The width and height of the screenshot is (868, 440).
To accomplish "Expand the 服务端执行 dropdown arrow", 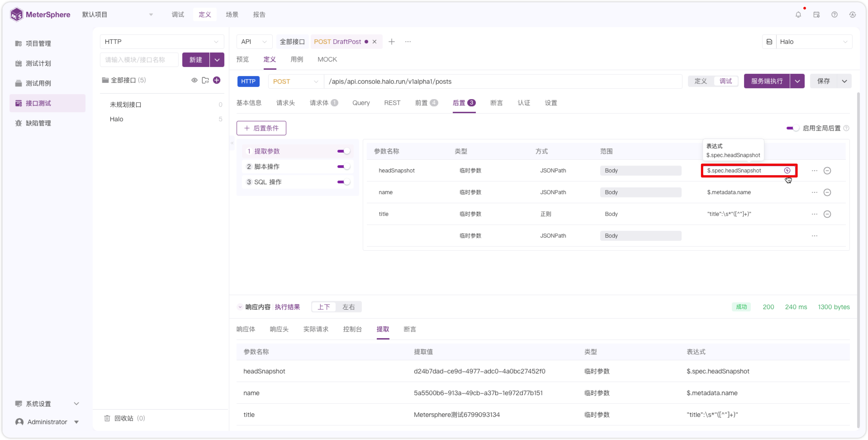I will click(x=797, y=81).
